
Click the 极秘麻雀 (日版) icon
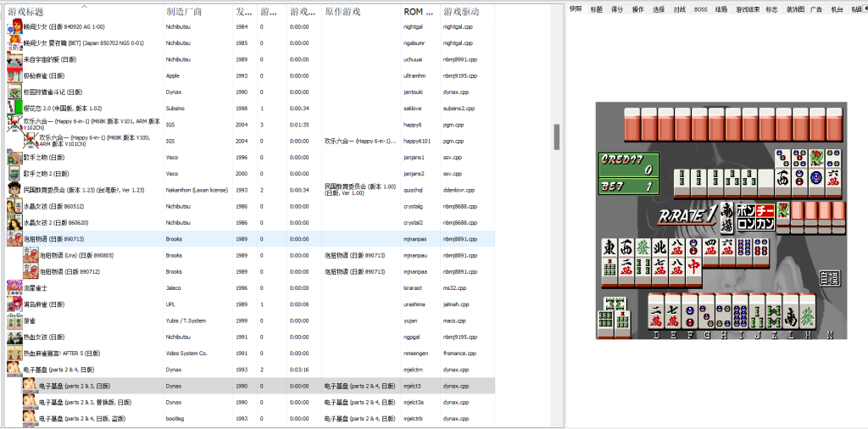pos(14,75)
